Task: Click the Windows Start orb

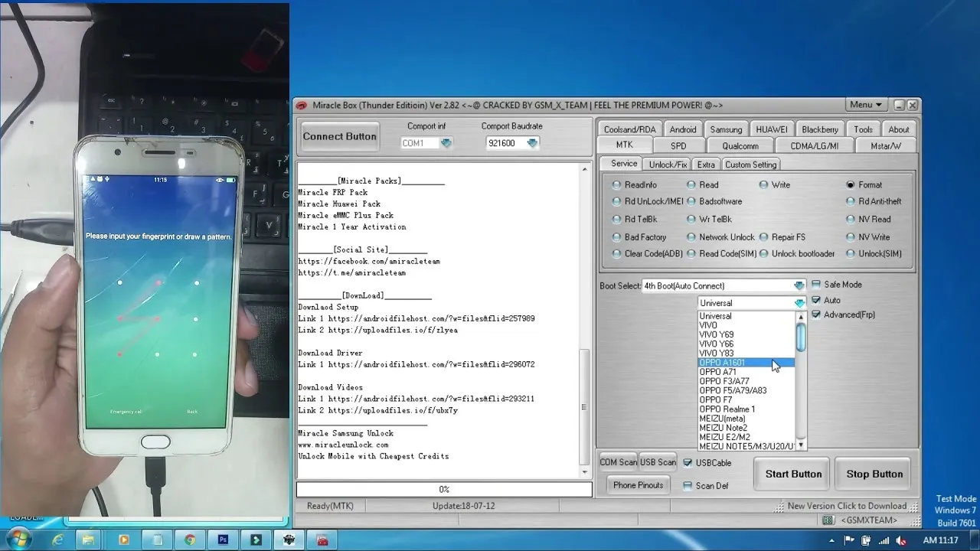Action: pyautogui.click(x=17, y=539)
